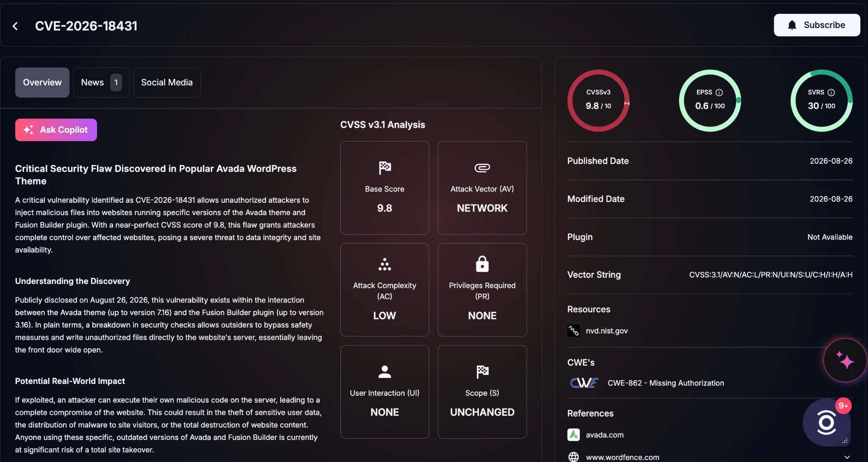Viewport: 868px width, 462px height.
Task: Open CWE-862 Missing Authorization link
Action: 665,383
